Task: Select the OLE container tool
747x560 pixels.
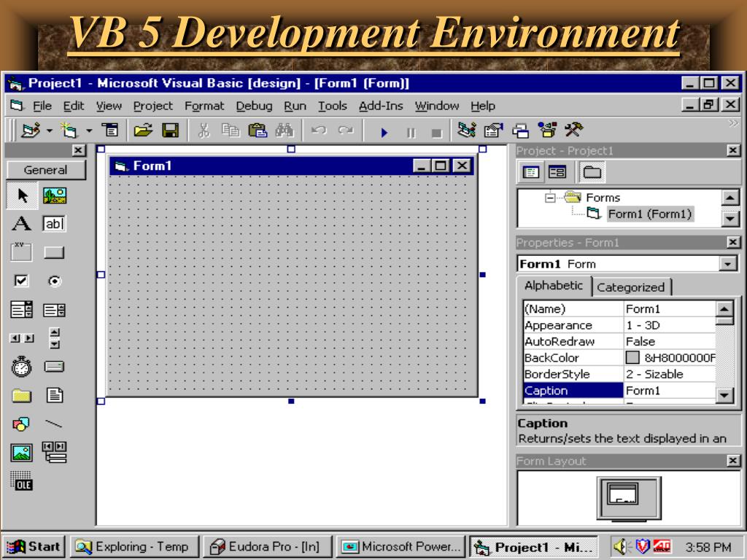Action: click(x=21, y=481)
